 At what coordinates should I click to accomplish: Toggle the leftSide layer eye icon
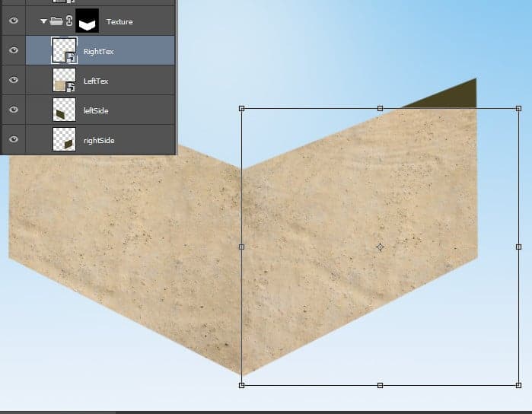(13, 110)
